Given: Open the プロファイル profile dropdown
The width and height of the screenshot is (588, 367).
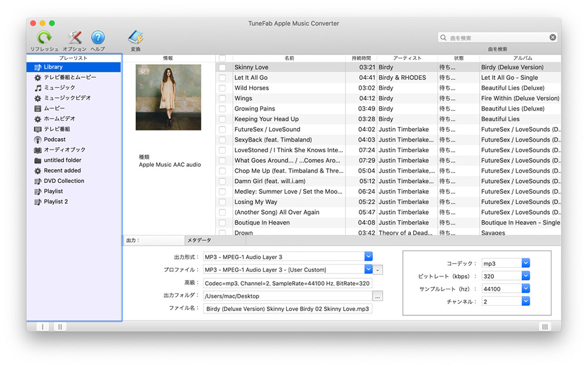Looking at the screenshot, I should (x=368, y=269).
